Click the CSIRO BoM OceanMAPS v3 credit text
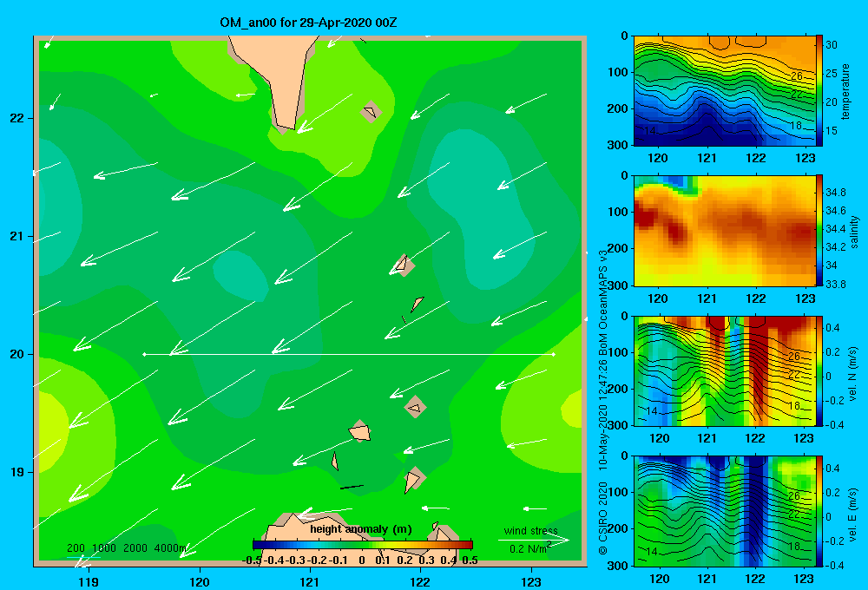The width and height of the screenshot is (868, 590). [x=603, y=403]
